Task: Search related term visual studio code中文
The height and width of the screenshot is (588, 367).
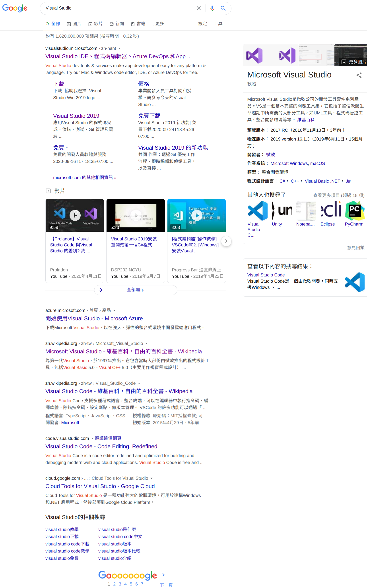Action: (x=120, y=537)
